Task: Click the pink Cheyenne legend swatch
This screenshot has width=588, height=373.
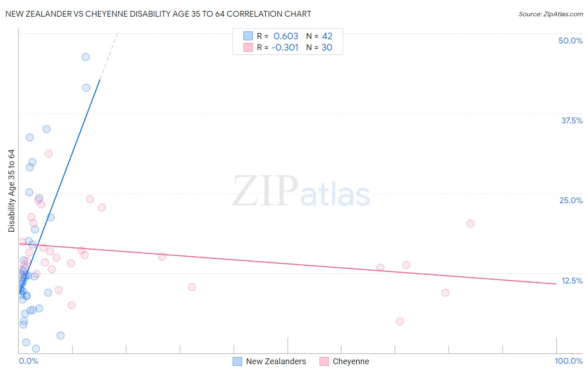Action: pos(324,361)
